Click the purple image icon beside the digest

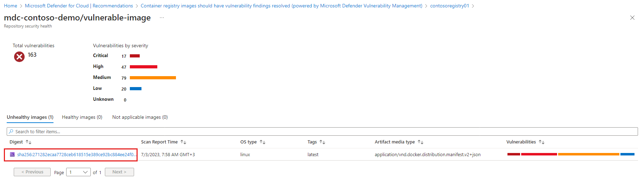[x=12, y=154]
